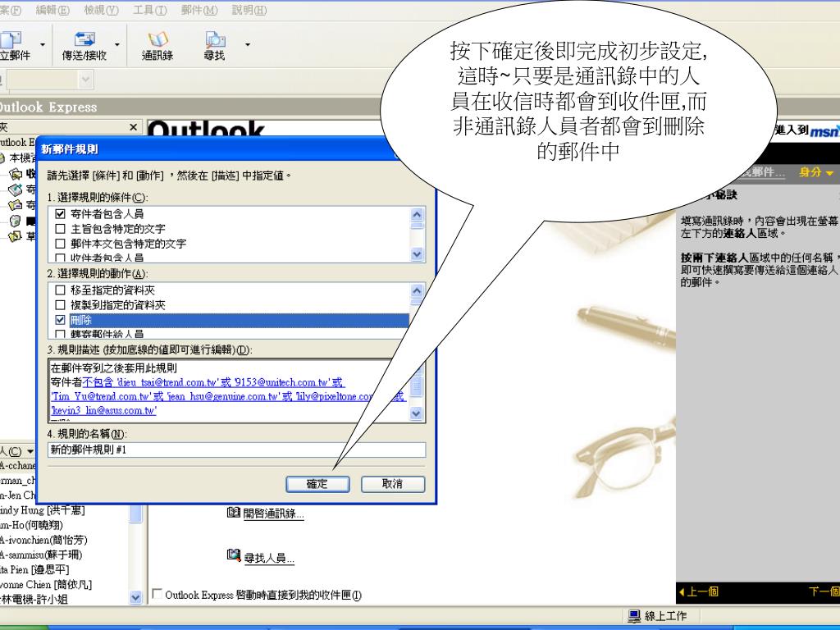Open the dropdown arrow beside Find
The width and height of the screenshot is (840, 630).
(x=248, y=44)
